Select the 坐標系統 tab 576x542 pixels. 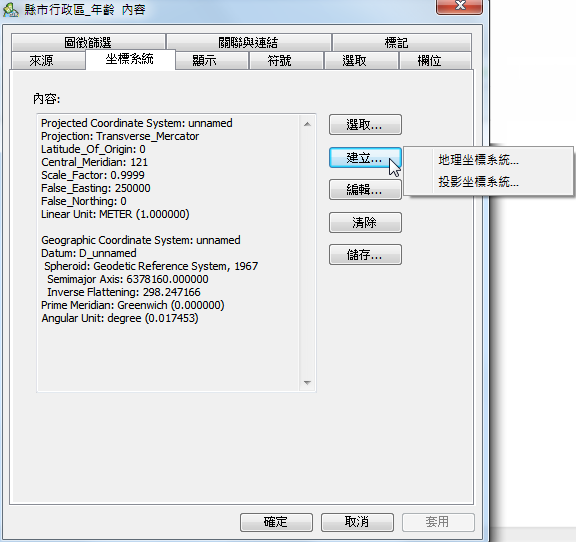[130, 59]
